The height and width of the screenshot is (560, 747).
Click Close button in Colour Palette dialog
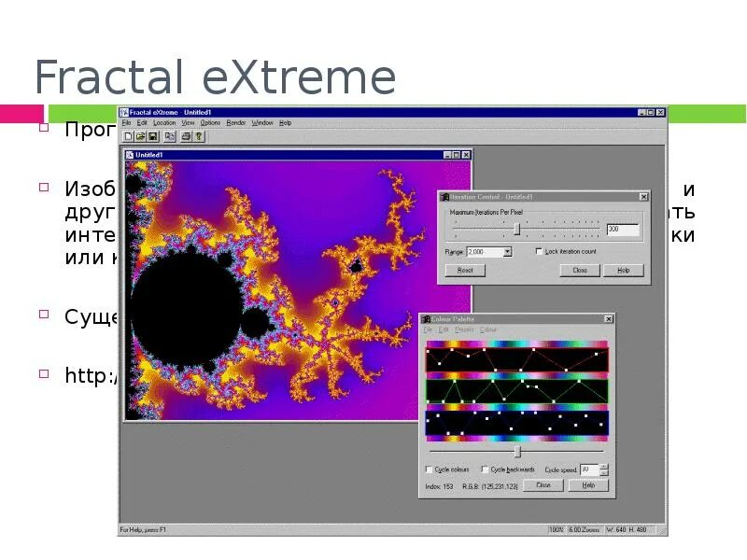point(543,485)
